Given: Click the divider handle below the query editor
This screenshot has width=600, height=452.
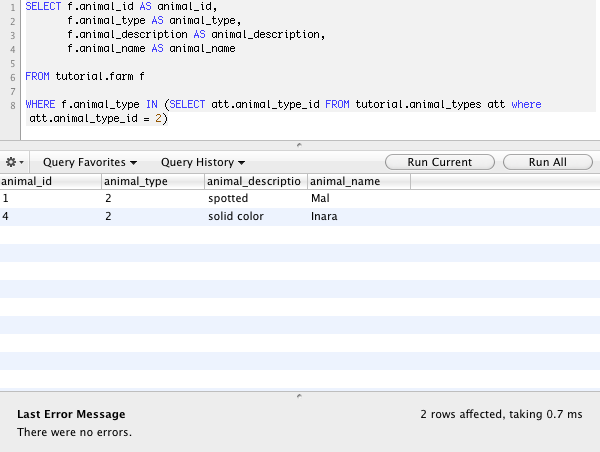Looking at the screenshot, I should click(x=299, y=145).
